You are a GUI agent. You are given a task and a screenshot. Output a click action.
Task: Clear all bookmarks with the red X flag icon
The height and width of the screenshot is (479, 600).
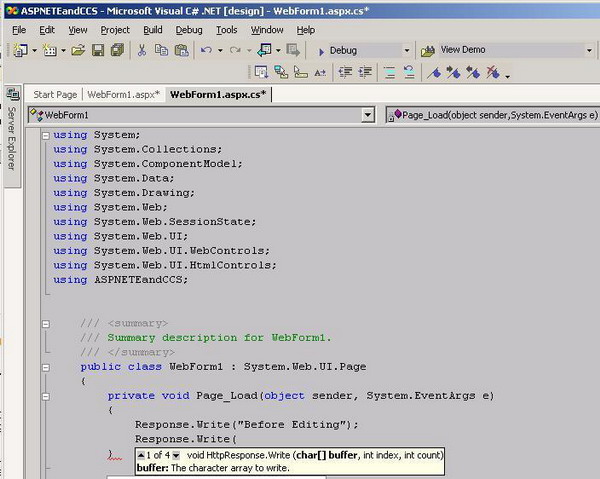(493, 72)
